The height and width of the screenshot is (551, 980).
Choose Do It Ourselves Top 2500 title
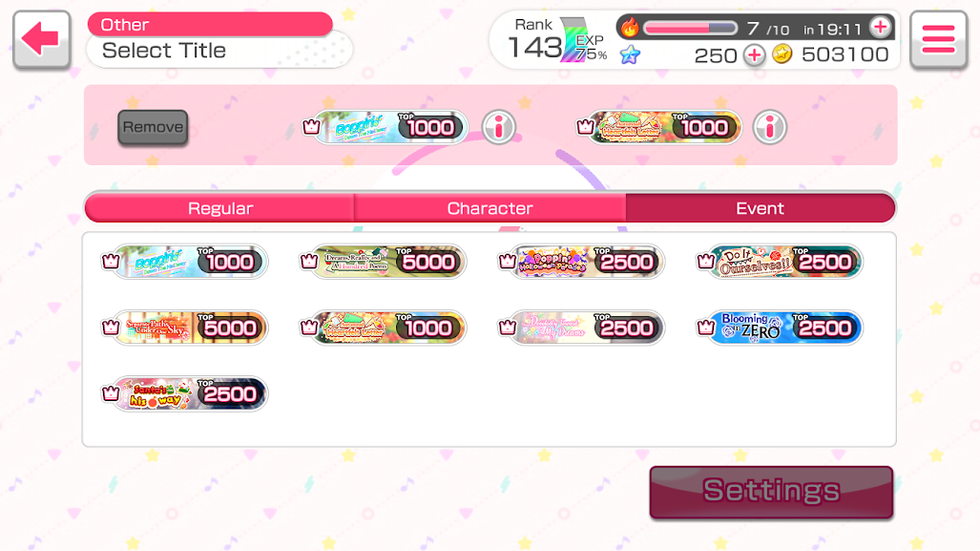(x=780, y=262)
